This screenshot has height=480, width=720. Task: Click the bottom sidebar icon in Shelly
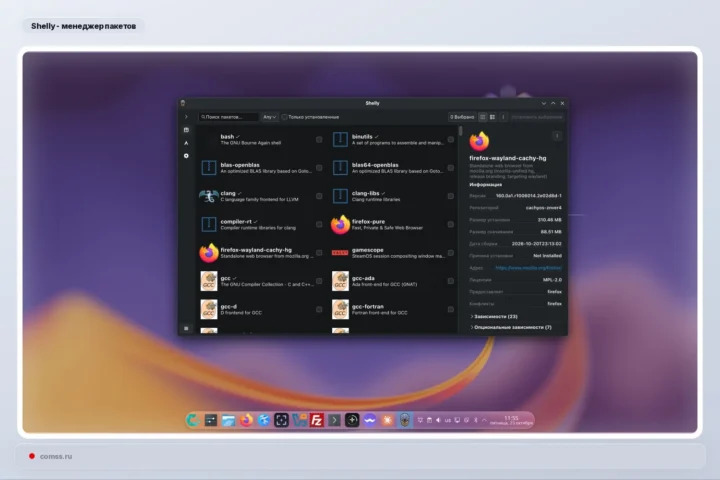point(186,328)
